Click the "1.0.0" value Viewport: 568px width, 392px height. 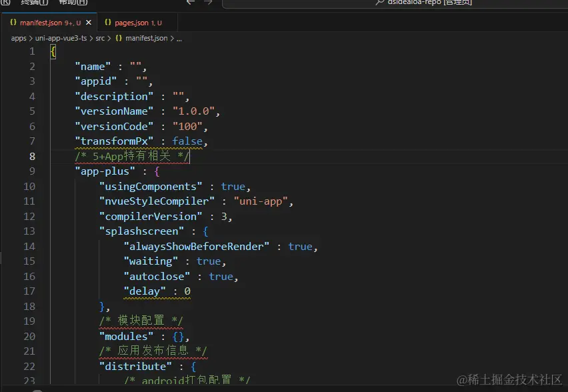(x=193, y=111)
